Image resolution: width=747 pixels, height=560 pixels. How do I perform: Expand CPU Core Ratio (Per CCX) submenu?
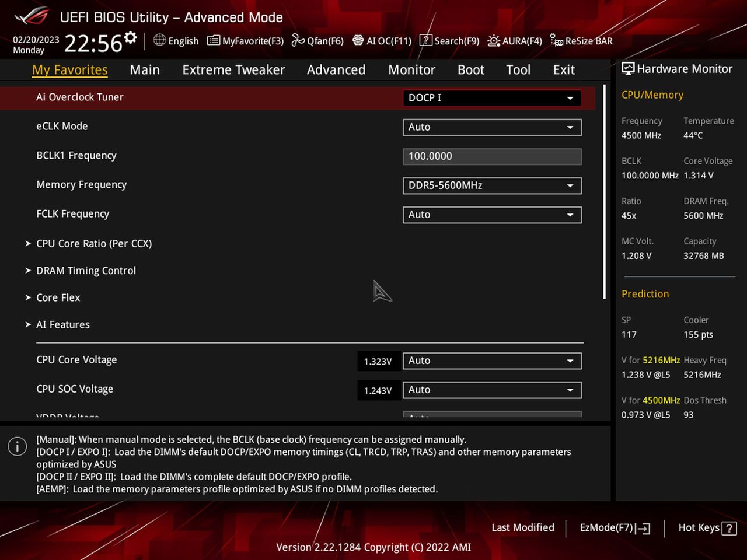[x=94, y=243]
